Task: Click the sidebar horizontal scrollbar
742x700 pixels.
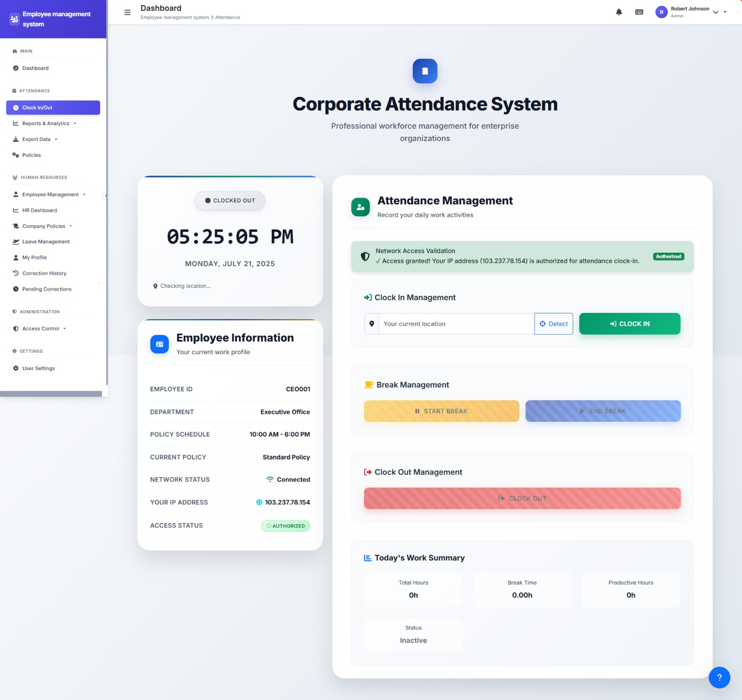Action: (51, 394)
